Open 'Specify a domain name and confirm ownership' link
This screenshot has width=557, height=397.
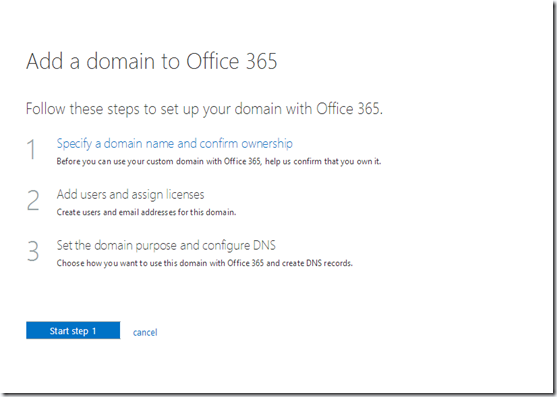click(x=174, y=143)
